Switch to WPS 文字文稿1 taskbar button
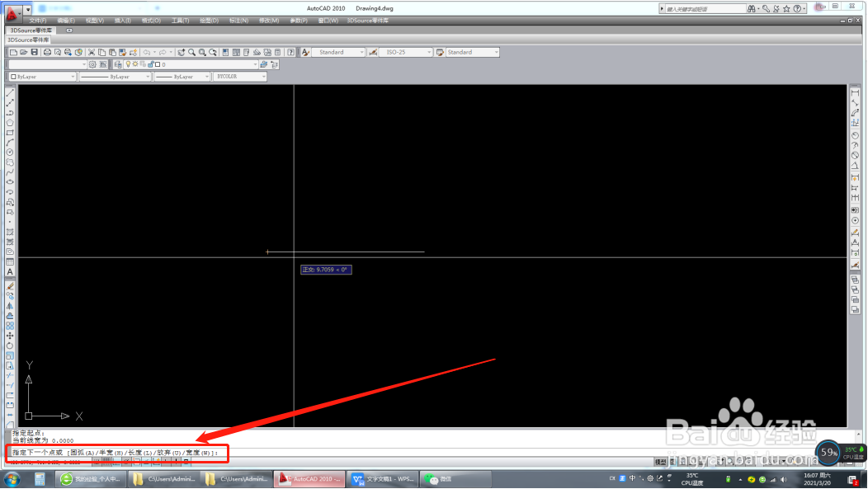 pos(383,479)
